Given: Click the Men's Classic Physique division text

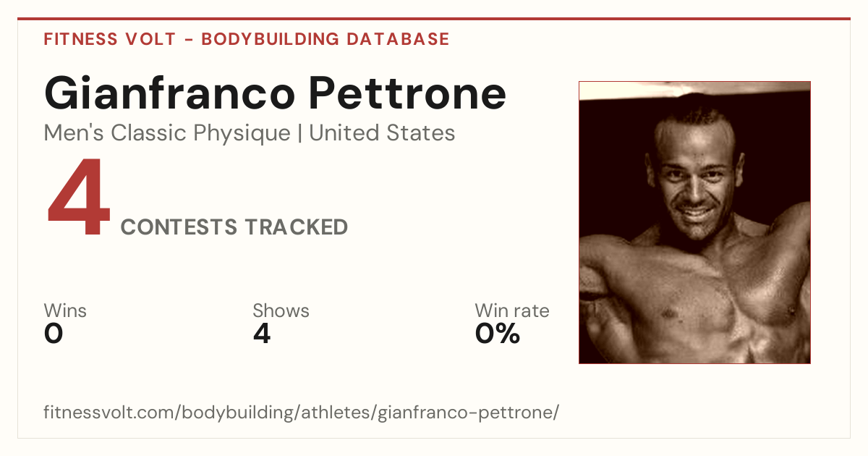Looking at the screenshot, I should 168,133.
